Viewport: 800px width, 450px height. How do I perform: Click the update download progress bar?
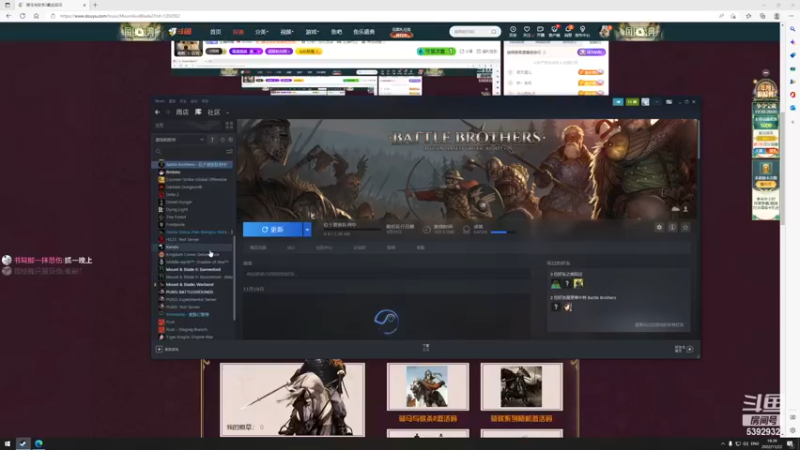pos(352,229)
